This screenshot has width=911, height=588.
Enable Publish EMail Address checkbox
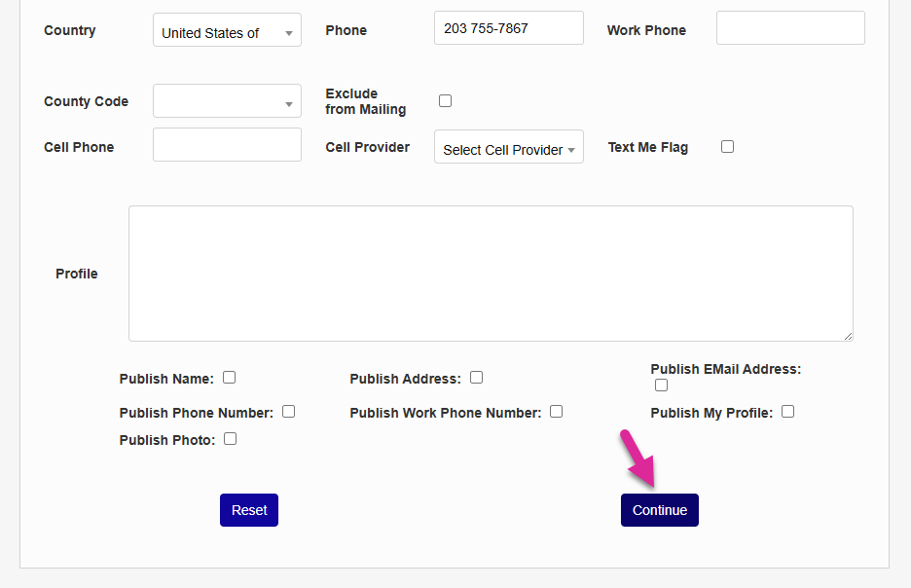tap(662, 386)
